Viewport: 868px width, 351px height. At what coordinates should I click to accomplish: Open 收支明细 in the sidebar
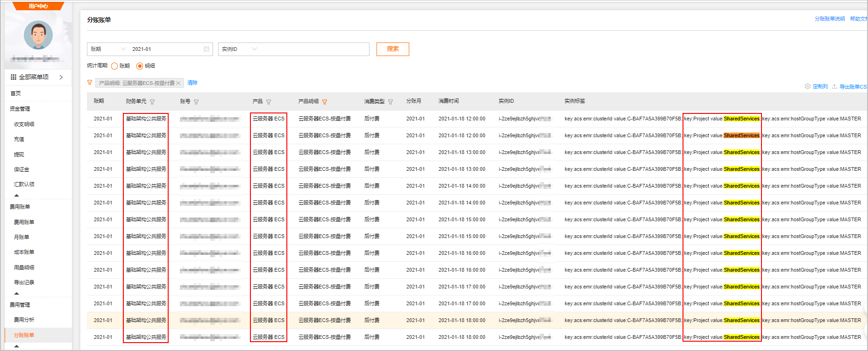click(x=24, y=124)
